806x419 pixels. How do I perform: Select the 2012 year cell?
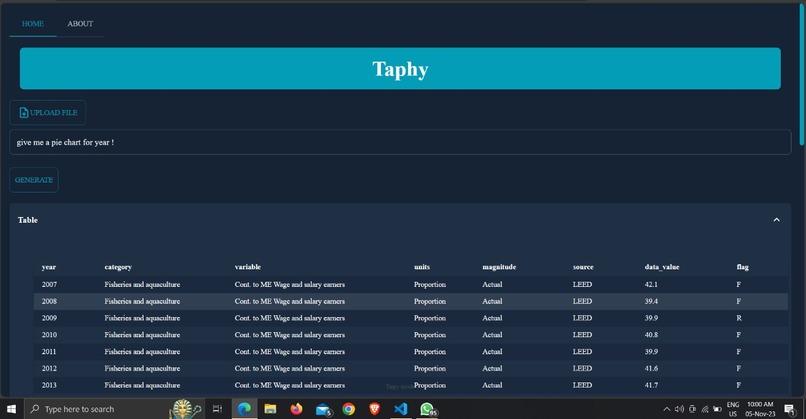49,369
